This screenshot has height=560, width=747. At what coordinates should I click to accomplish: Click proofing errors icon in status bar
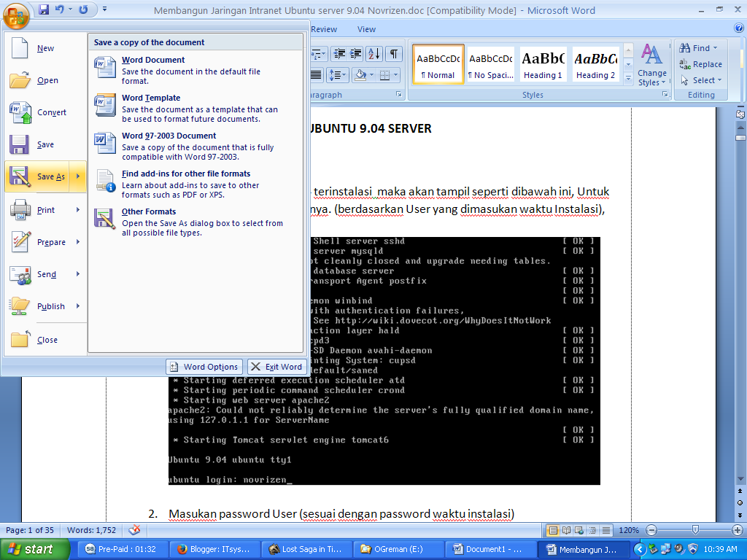tap(135, 530)
